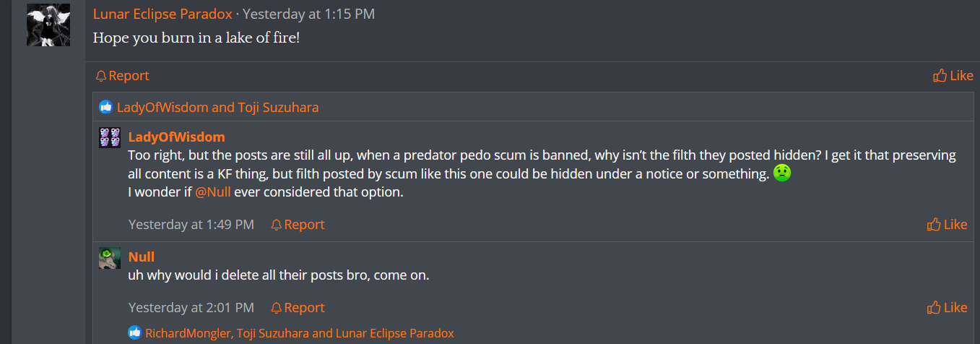980x344 pixels.
Task: Open Lunar Eclipse Paradox's avatar image
Action: coord(48,25)
